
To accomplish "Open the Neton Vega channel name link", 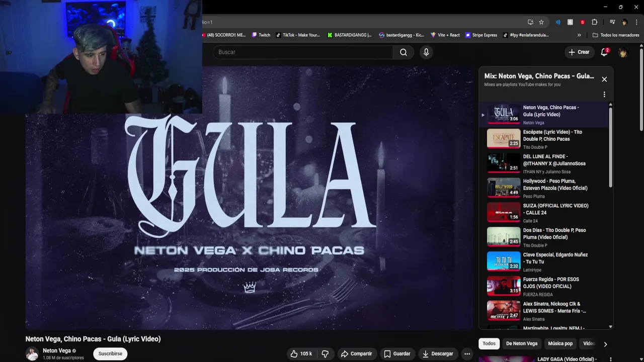I will 56,351.
